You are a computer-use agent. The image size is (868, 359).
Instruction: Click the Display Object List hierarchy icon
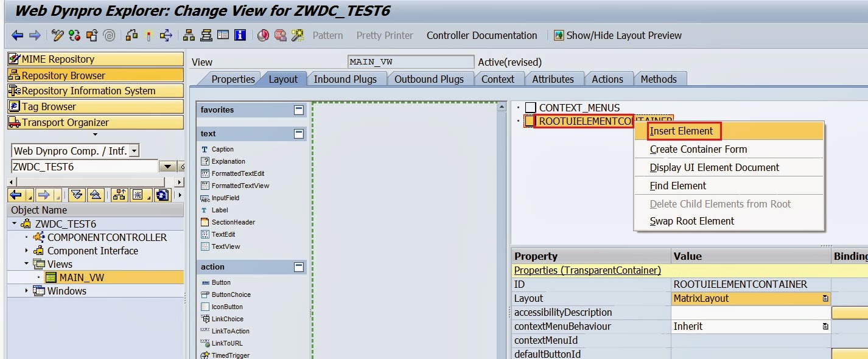(x=189, y=35)
